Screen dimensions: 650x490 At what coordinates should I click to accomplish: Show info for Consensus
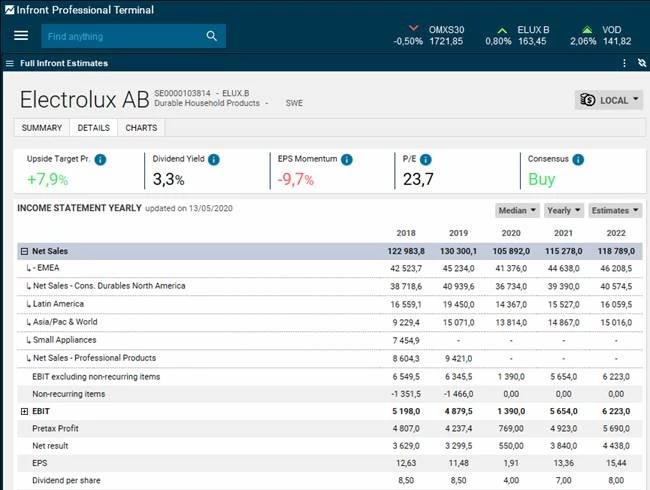578,160
